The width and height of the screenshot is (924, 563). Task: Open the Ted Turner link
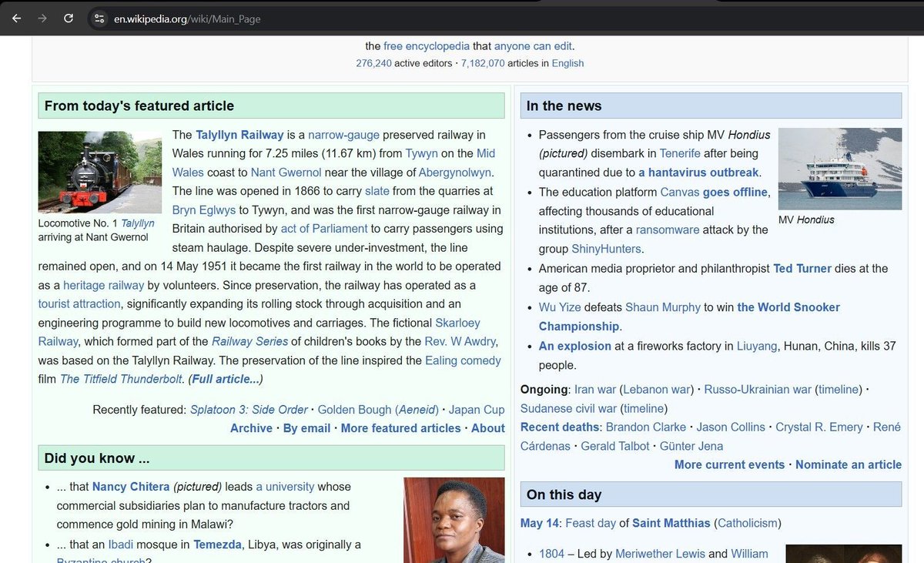pyautogui.click(x=802, y=268)
